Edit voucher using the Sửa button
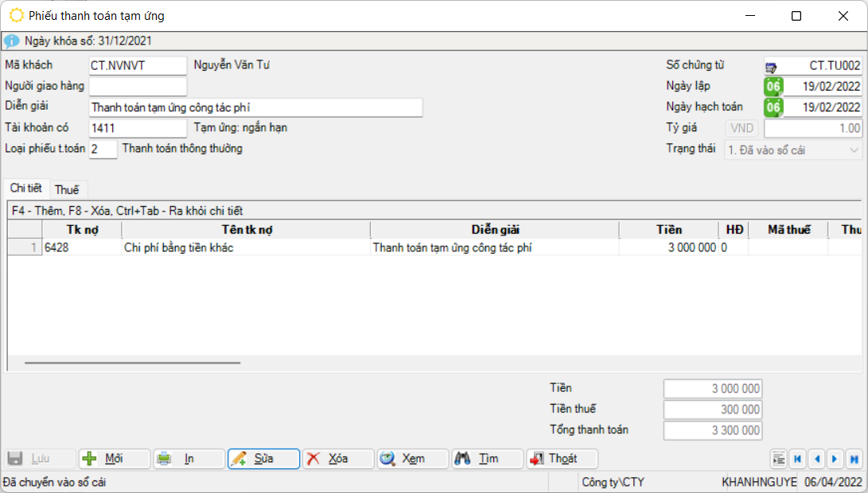This screenshot has height=493, width=868. (x=263, y=459)
